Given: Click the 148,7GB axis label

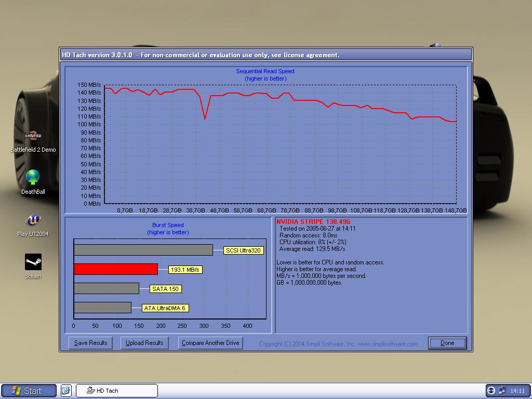Looking at the screenshot, I should pos(456,210).
